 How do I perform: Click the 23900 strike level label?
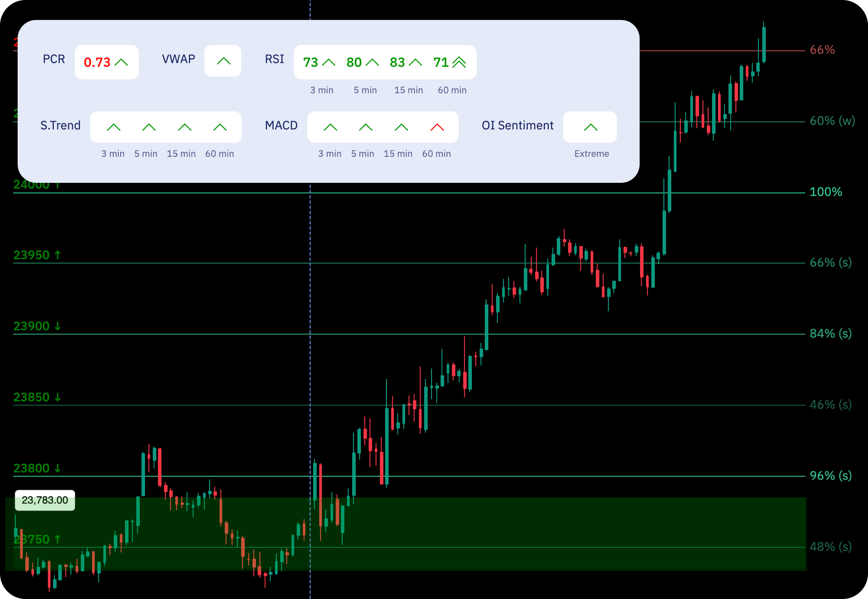coord(37,326)
